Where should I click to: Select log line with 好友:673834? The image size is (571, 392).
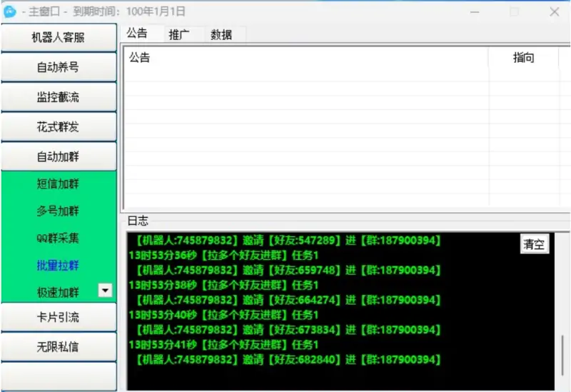pyautogui.click(x=288, y=330)
